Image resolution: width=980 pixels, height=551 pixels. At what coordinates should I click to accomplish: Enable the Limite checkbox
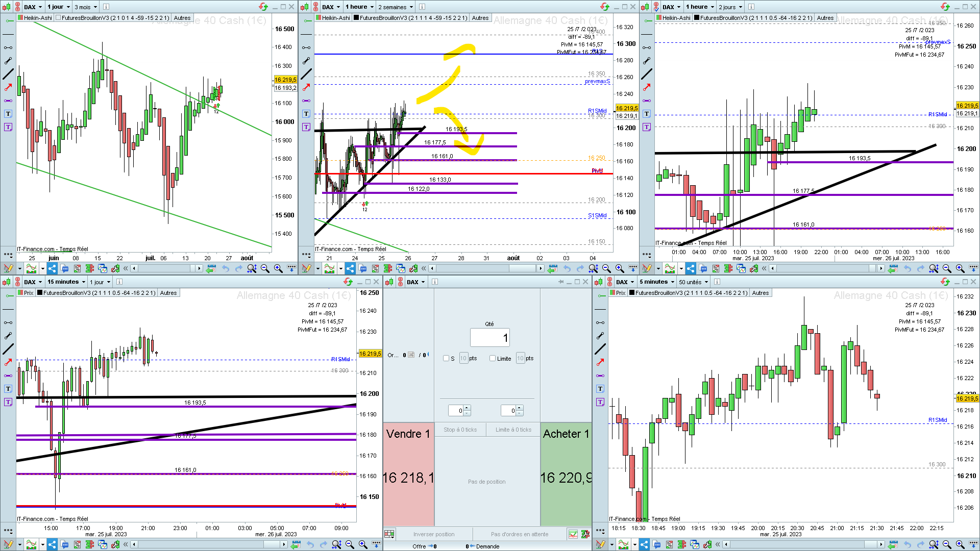(x=493, y=358)
